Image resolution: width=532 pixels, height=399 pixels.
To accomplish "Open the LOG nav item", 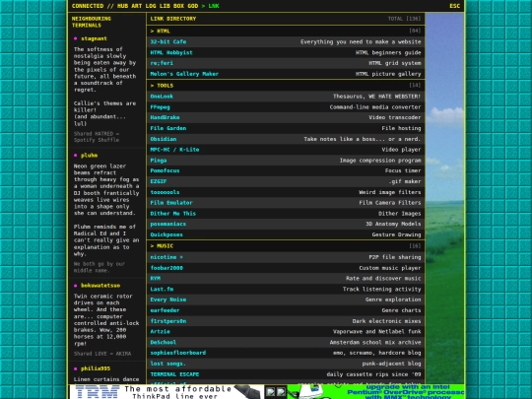I will point(151,6).
